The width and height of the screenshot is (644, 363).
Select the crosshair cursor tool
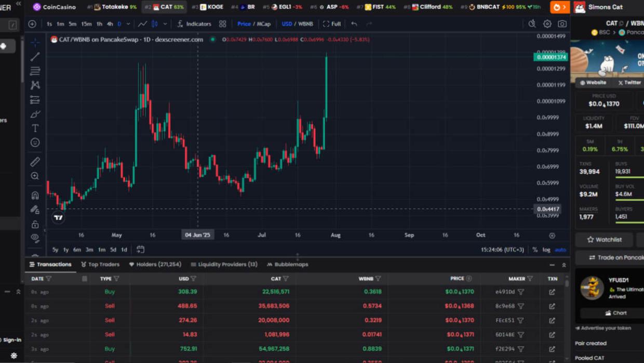pyautogui.click(x=35, y=42)
